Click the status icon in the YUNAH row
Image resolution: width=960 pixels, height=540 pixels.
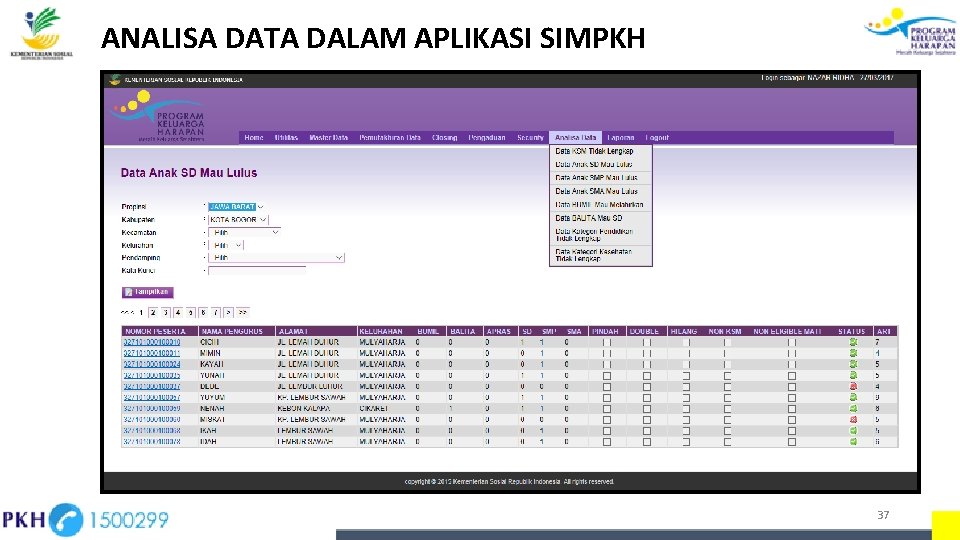pos(853,375)
